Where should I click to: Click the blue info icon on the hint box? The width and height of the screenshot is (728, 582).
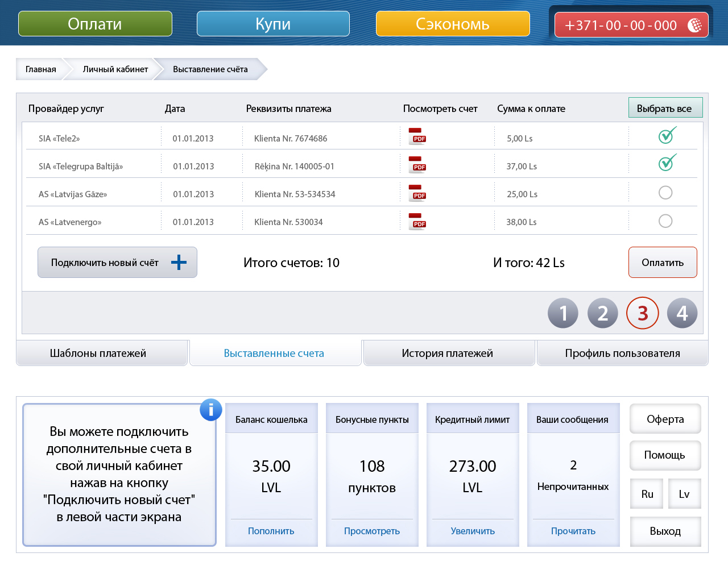click(x=211, y=409)
